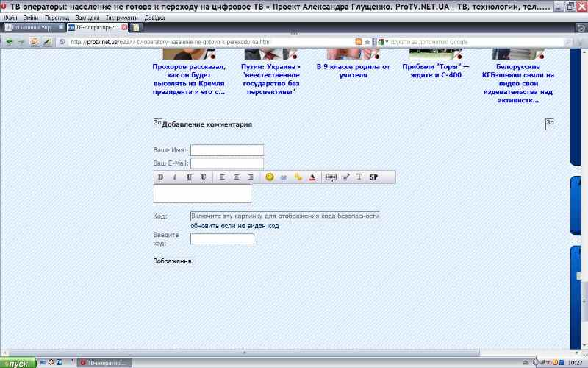Click the RSS feed icon in address bar

pos(359,42)
